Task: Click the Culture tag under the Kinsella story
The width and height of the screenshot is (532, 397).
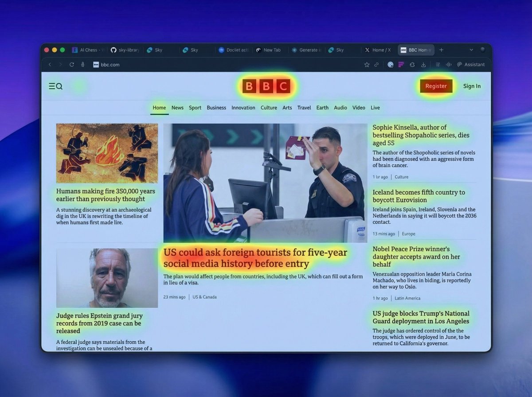Action: click(x=402, y=177)
